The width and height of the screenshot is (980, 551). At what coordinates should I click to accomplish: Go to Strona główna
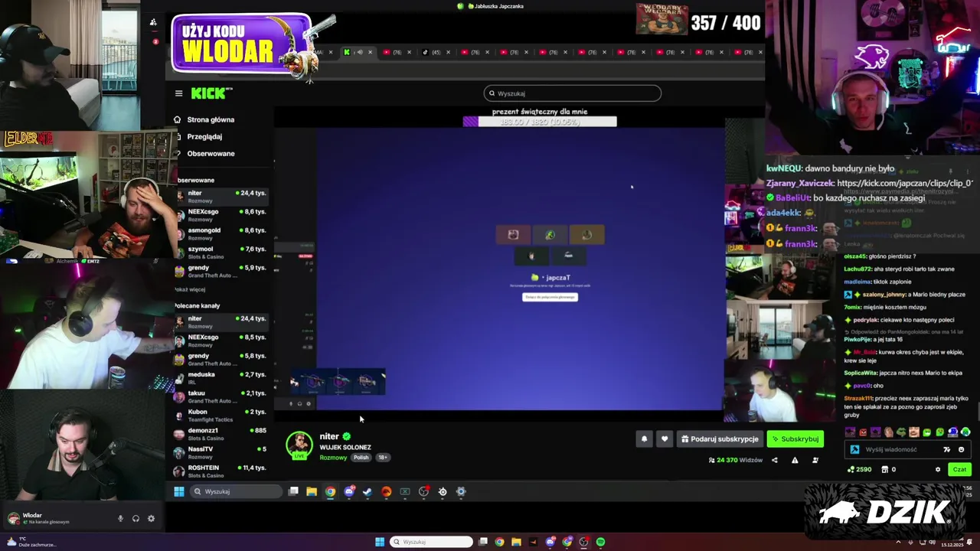[x=204, y=119]
